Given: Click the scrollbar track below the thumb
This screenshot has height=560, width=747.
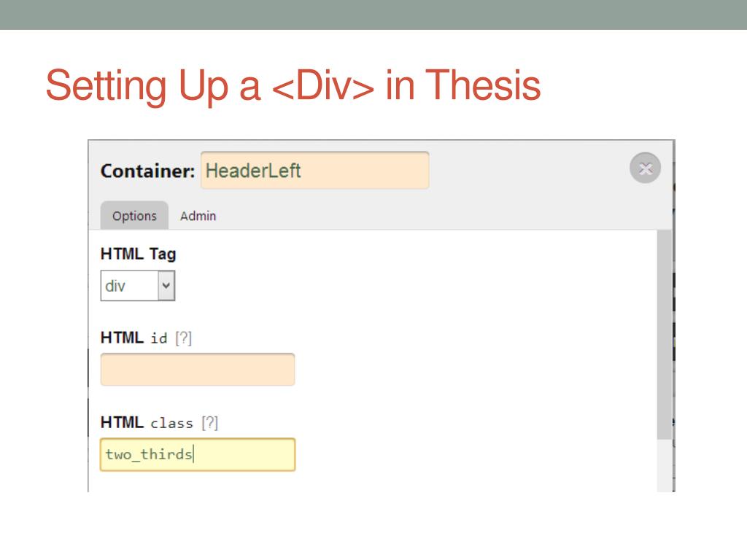Looking at the screenshot, I should (664, 466).
